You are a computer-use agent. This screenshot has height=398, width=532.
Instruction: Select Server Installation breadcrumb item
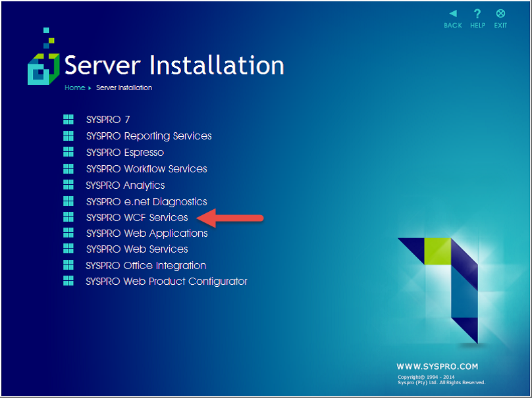[x=124, y=87]
